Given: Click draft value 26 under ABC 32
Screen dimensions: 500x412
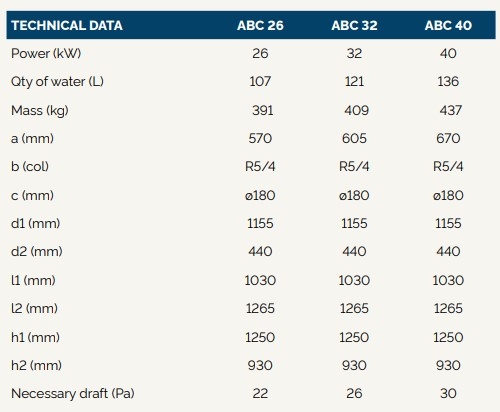Looking at the screenshot, I should click(354, 394).
